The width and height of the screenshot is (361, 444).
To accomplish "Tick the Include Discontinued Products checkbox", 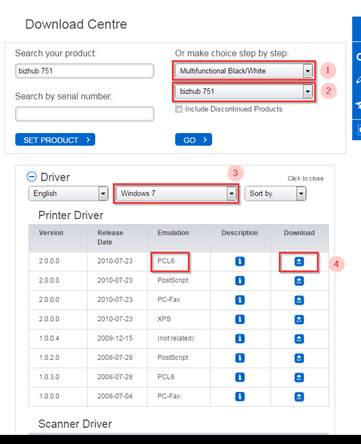I will 179,109.
